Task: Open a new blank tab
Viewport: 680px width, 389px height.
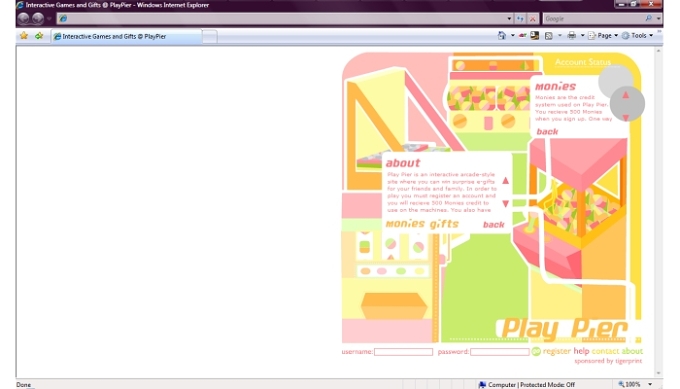Action: 209,37
